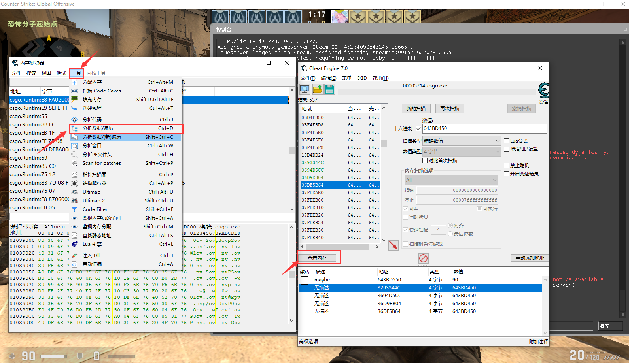Click the 新的扫描 button
630x364 pixels.
pyautogui.click(x=416, y=109)
